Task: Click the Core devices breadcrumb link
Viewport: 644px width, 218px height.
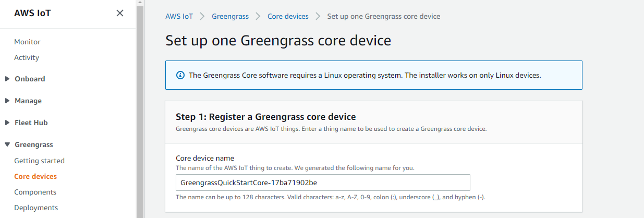Action: pyautogui.click(x=288, y=16)
